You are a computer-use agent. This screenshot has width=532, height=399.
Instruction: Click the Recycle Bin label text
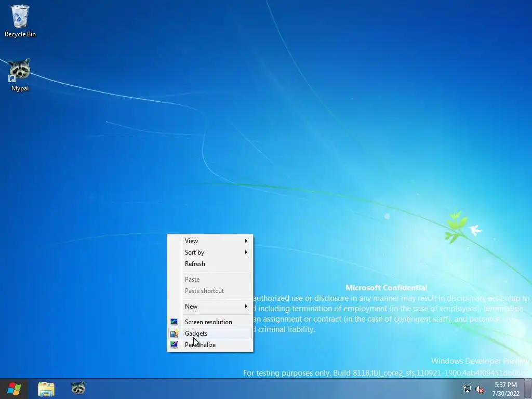[x=20, y=34]
